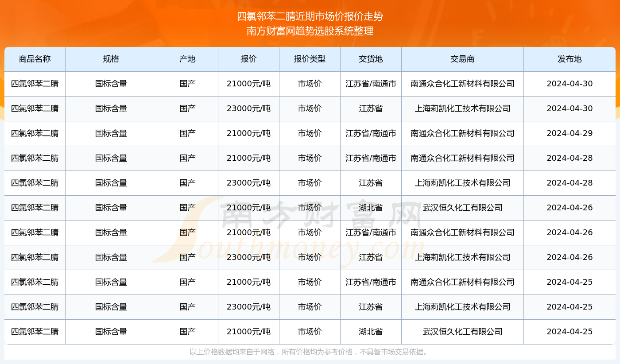Click the 发布地 column header
The width and height of the screenshot is (620, 364).
[570, 59]
